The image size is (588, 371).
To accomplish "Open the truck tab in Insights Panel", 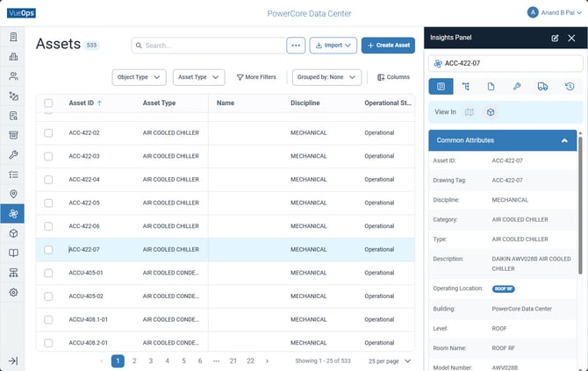I will [542, 87].
